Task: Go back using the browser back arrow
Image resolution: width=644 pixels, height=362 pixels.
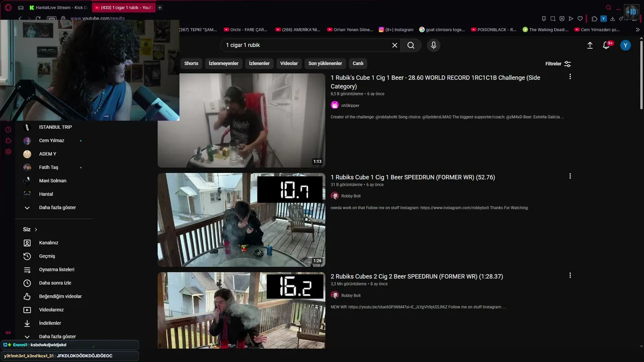Action: click(x=20, y=19)
